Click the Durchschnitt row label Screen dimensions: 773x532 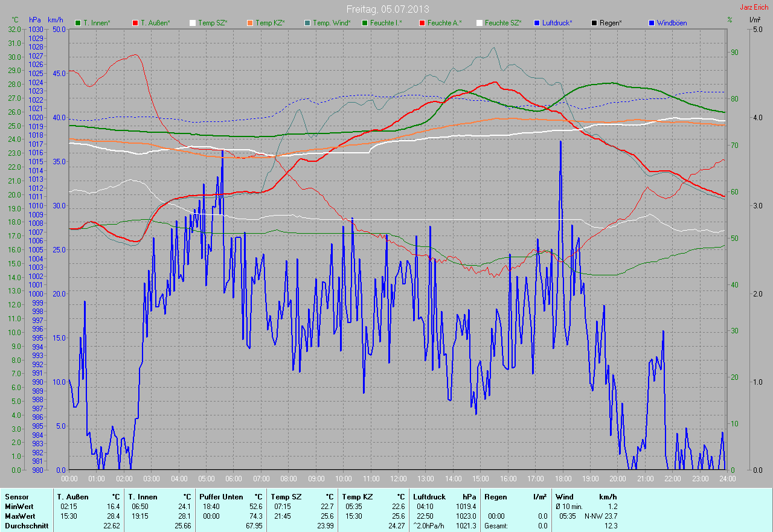click(x=25, y=526)
